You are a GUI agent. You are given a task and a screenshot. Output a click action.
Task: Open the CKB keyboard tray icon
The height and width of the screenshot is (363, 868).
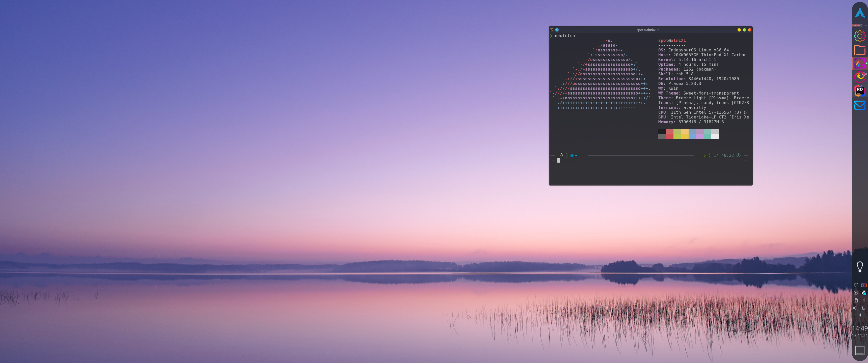coord(864,285)
